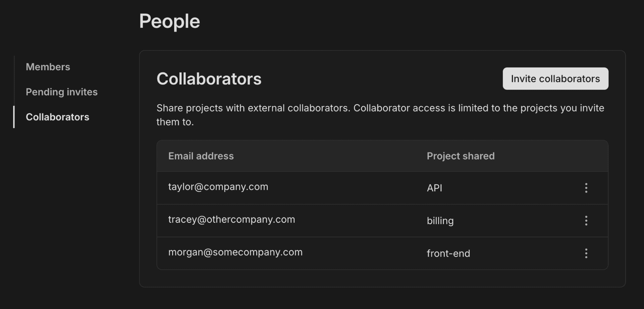Click the People page heading

[x=170, y=21]
